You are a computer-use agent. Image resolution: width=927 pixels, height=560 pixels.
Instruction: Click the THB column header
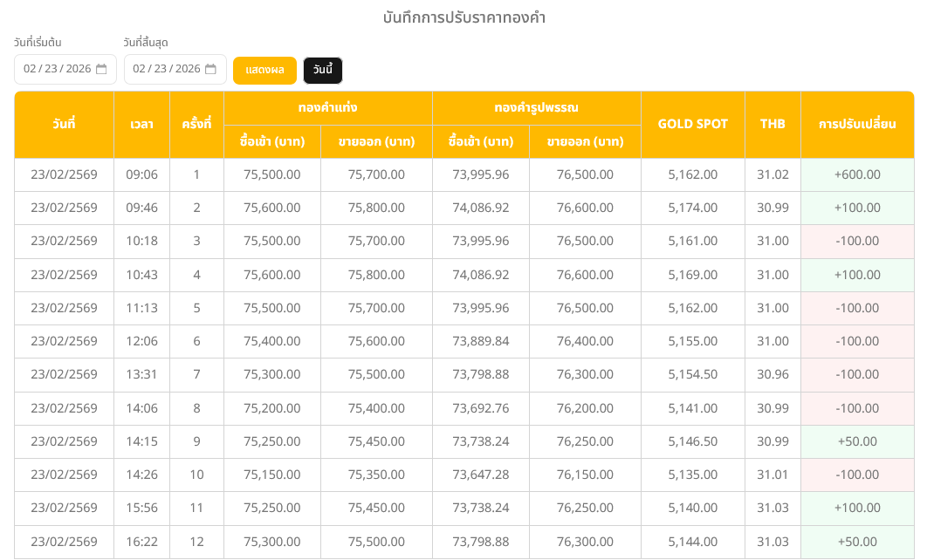click(772, 125)
